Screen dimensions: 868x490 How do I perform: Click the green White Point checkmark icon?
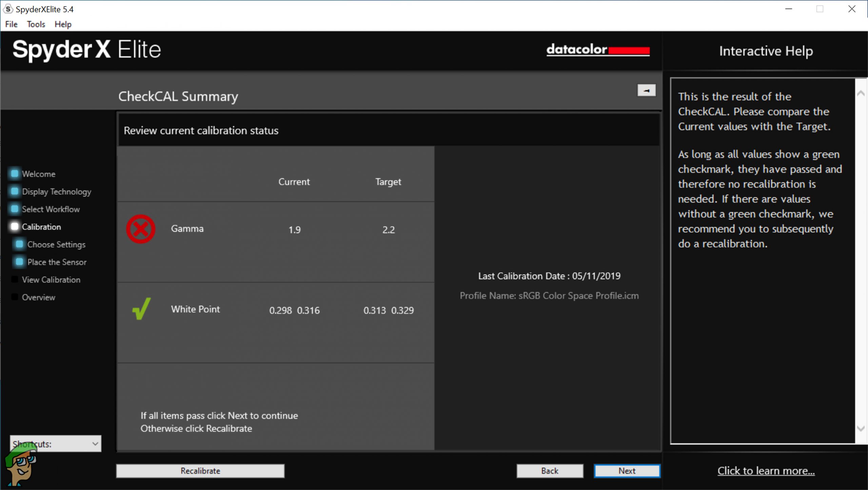point(141,309)
